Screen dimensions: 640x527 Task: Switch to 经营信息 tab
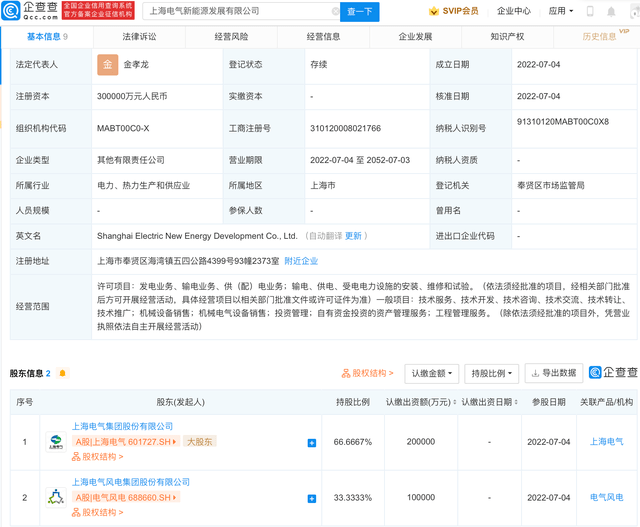323,37
